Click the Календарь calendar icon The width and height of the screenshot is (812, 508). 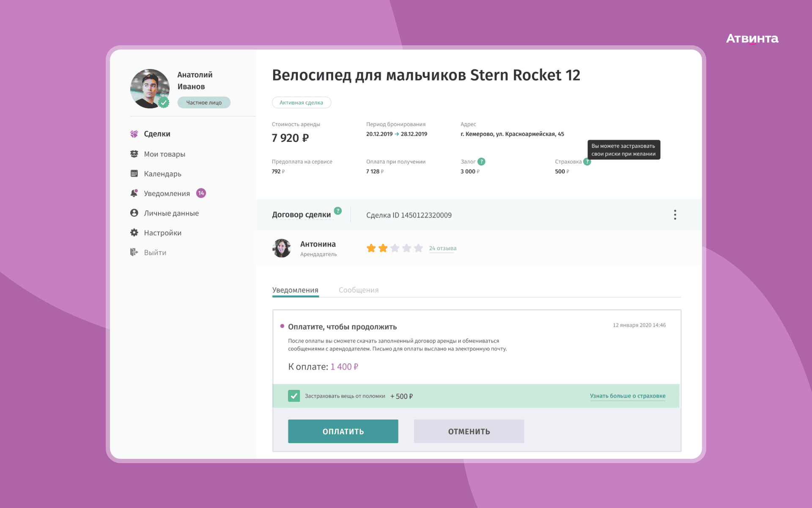(134, 174)
